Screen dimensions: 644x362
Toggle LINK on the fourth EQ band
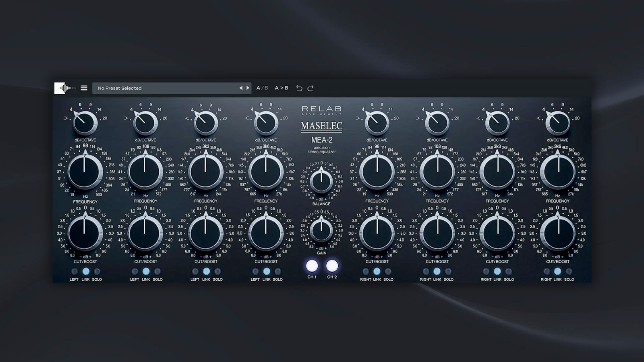tap(266, 272)
